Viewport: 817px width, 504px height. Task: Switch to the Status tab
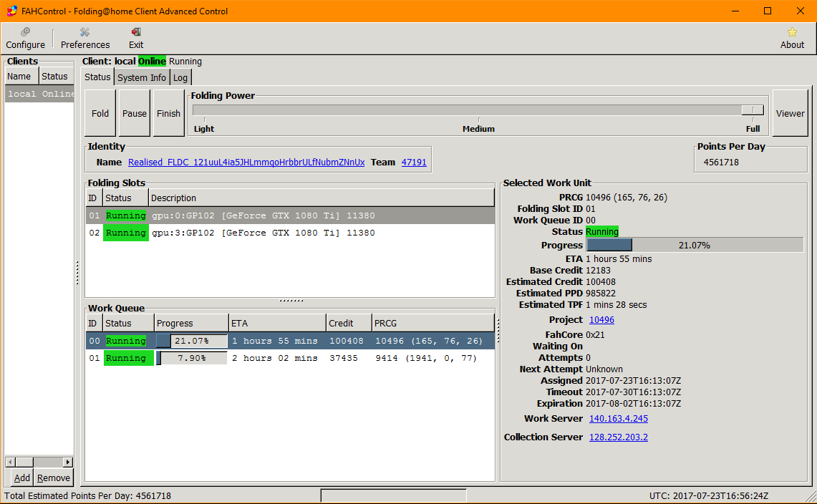97,77
